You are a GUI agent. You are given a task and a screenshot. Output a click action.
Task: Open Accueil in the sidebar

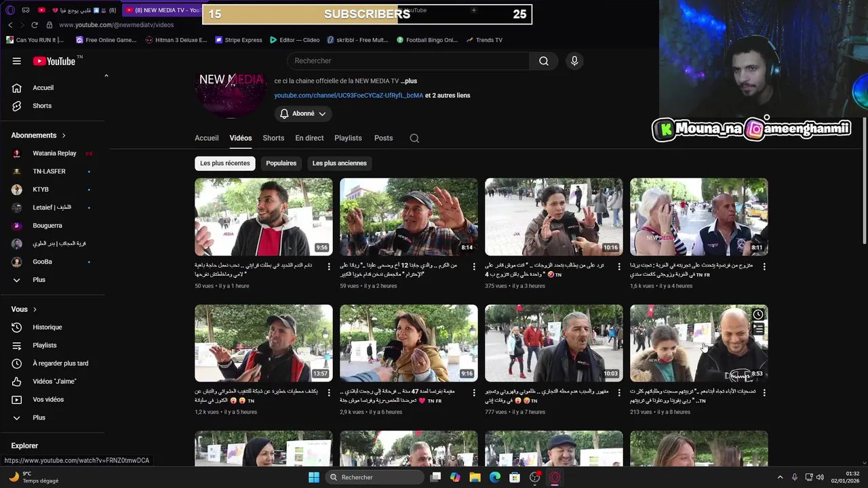coord(43,87)
